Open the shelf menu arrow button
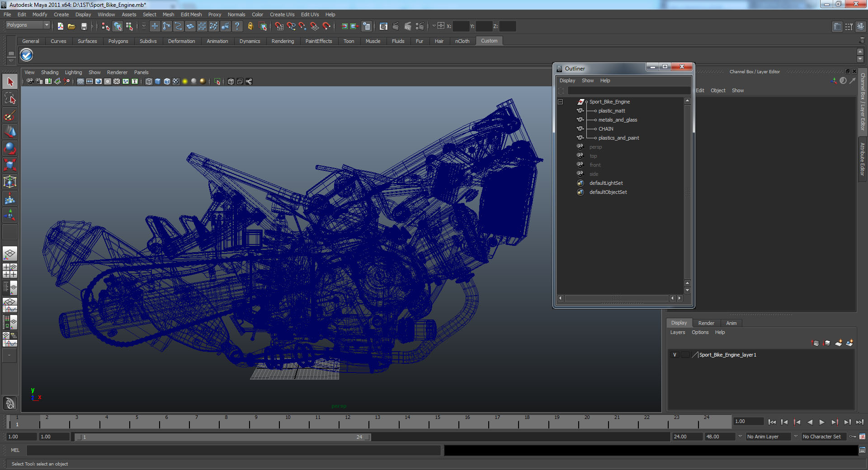The width and height of the screenshot is (868, 470). pyautogui.click(x=11, y=60)
